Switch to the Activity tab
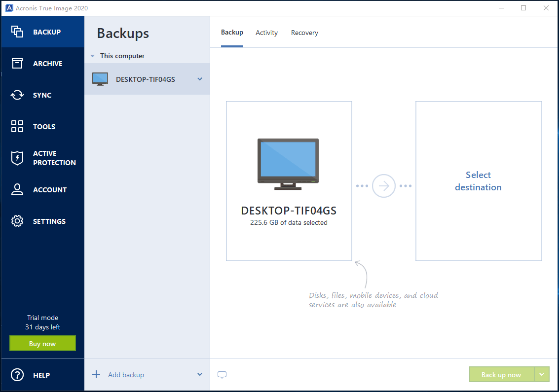The height and width of the screenshot is (392, 559). 266,33
